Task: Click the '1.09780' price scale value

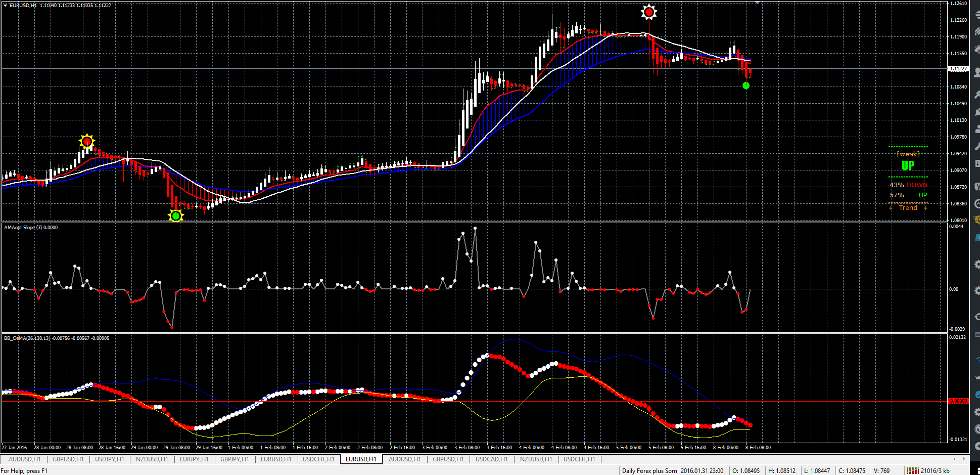Action: point(958,137)
